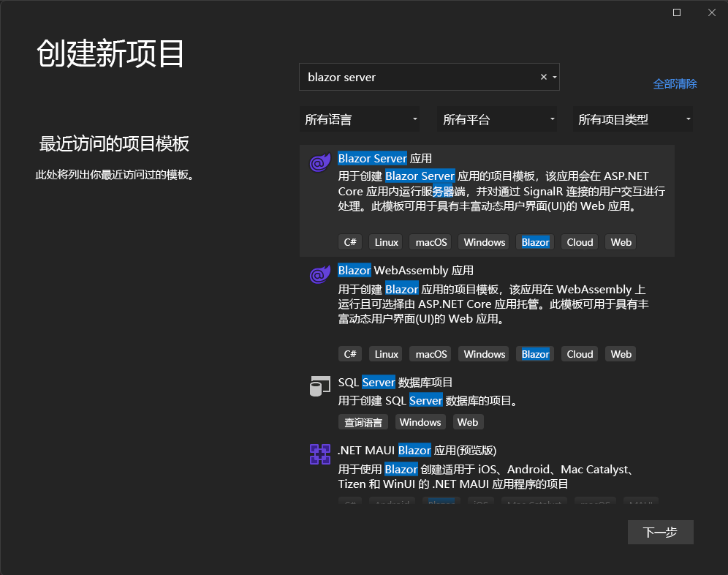Click the macOS tag under Blazor WebAssembly
Viewport: 728px width, 575px height.
click(431, 354)
